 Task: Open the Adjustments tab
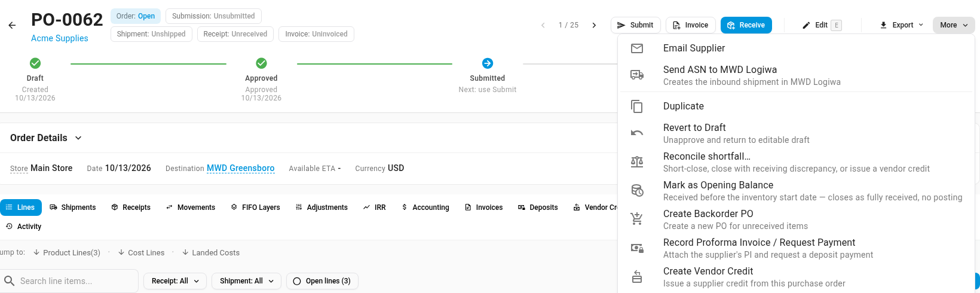pos(321,207)
